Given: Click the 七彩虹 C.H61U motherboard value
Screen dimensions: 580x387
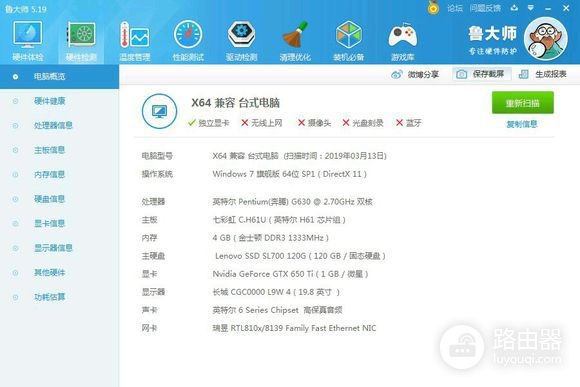Looking at the screenshot, I should click(x=279, y=220).
